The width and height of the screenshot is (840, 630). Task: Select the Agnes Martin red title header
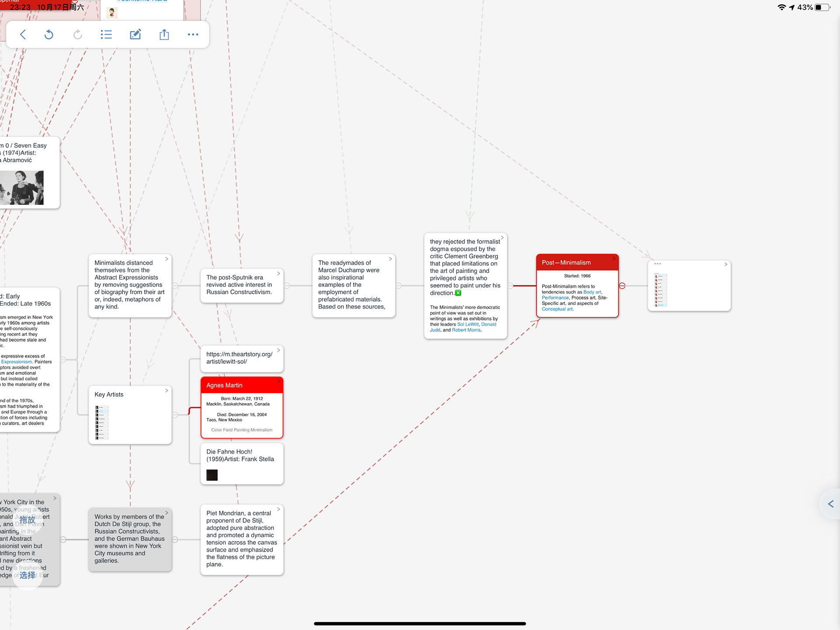(x=242, y=385)
